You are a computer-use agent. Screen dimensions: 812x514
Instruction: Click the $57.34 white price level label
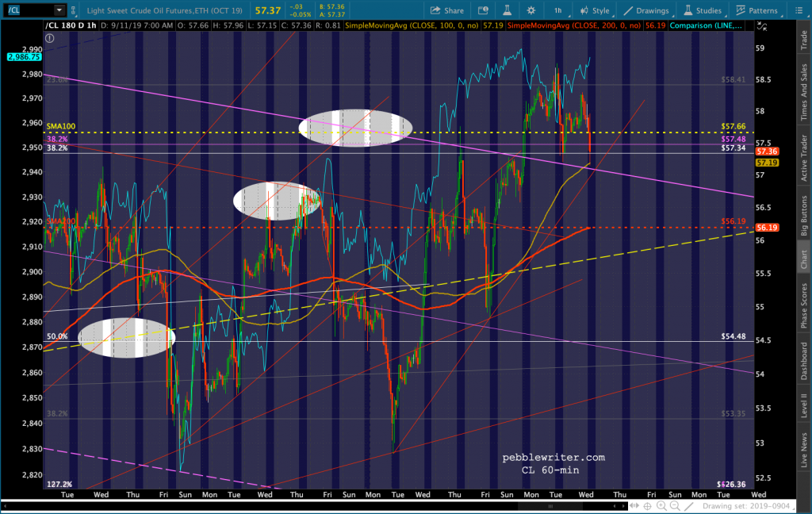coord(733,148)
